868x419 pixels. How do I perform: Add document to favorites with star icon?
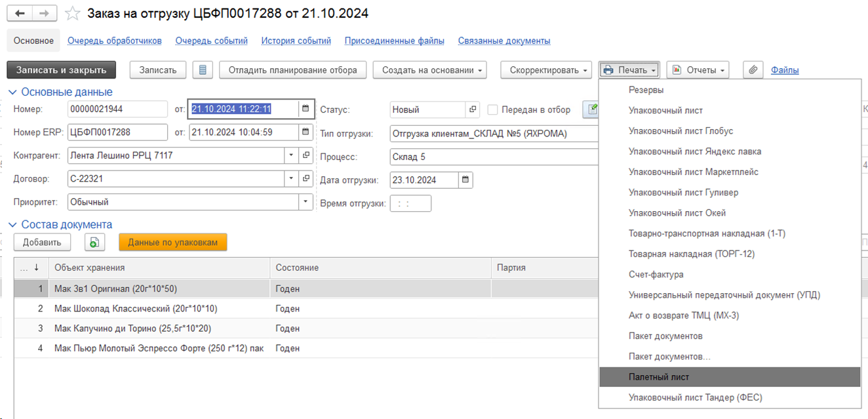click(73, 13)
